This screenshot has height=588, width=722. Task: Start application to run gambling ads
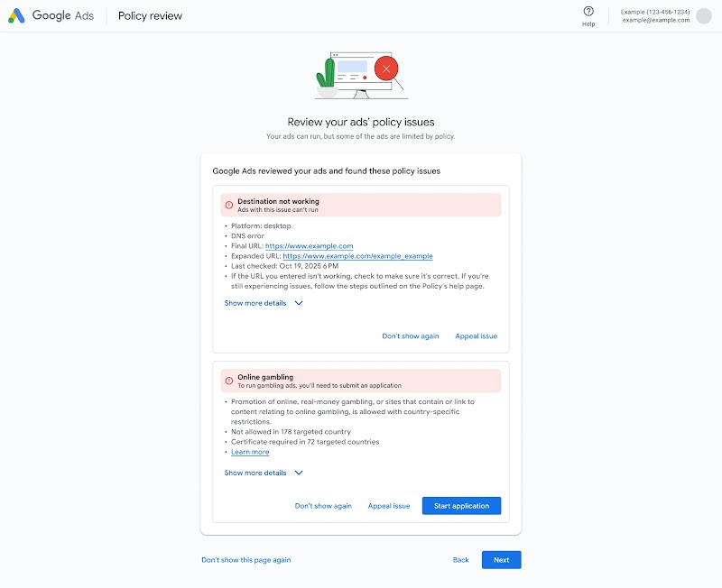461,505
